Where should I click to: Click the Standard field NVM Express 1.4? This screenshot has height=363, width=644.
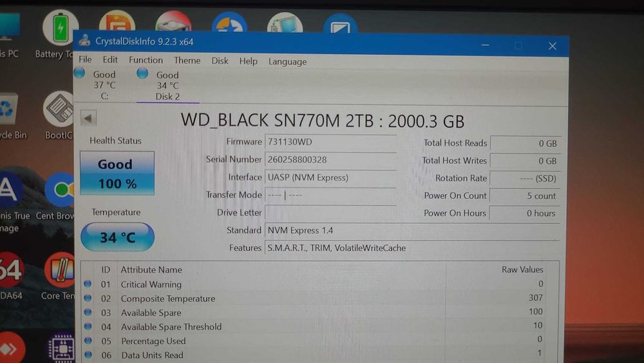point(412,231)
